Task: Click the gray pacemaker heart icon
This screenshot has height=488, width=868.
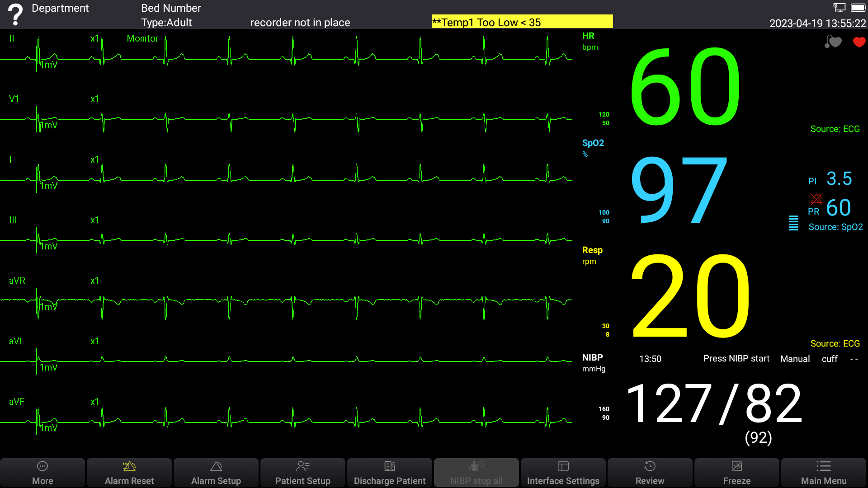Action: coord(833,42)
